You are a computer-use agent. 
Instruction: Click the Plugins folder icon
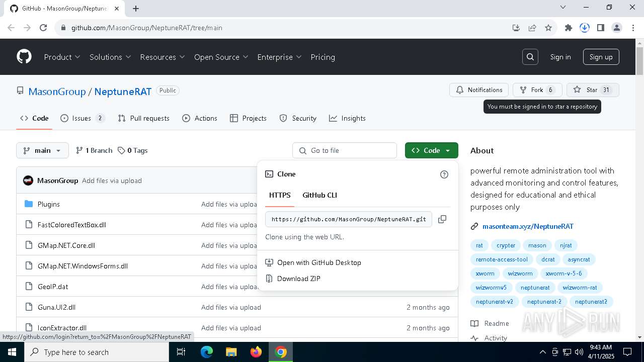pos(29,204)
